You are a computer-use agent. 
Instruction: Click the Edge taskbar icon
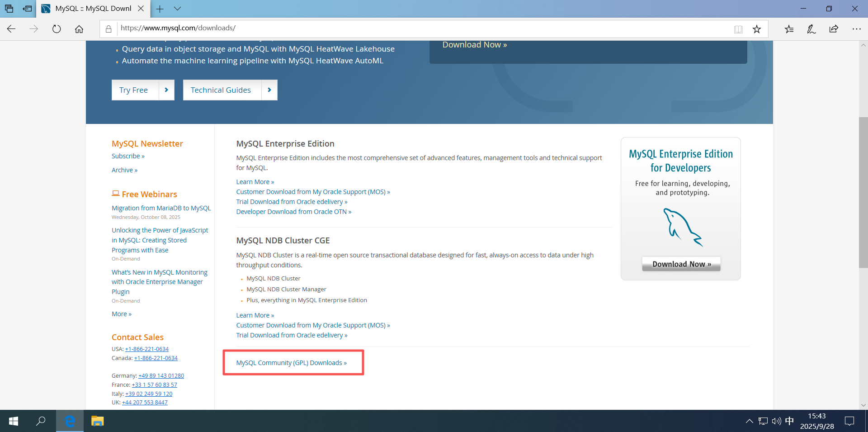[x=70, y=421]
